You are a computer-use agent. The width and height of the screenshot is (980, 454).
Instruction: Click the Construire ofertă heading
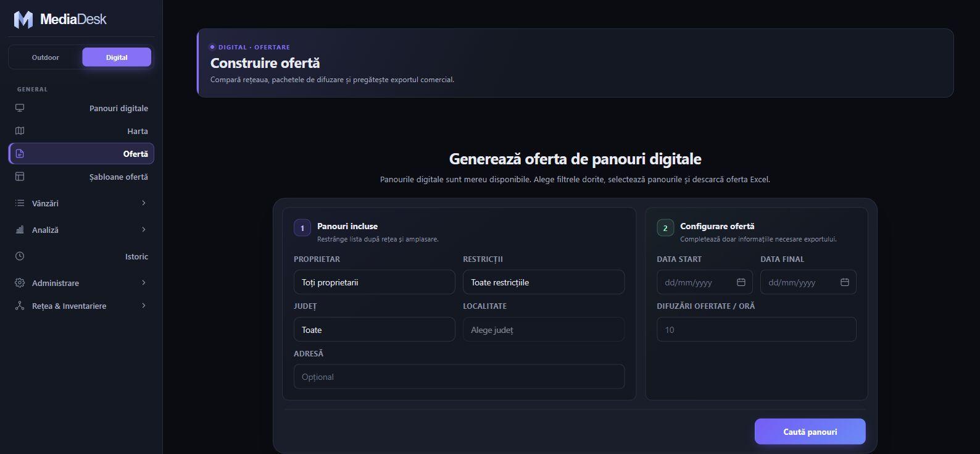pos(265,63)
